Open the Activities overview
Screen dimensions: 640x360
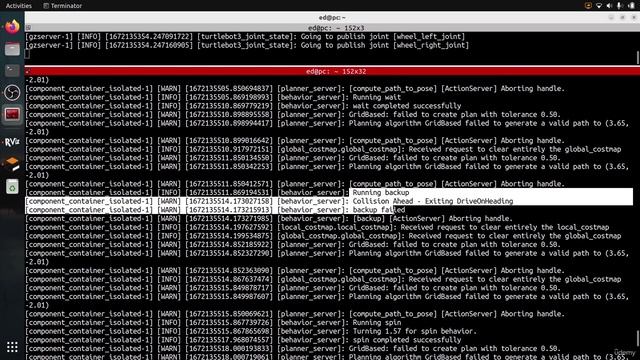pyautogui.click(x=19, y=6)
